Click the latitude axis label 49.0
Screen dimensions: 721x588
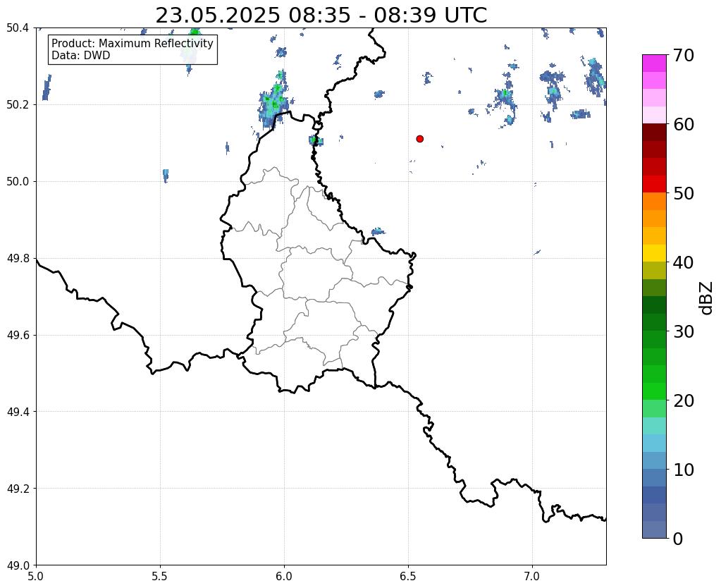pyautogui.click(x=18, y=565)
